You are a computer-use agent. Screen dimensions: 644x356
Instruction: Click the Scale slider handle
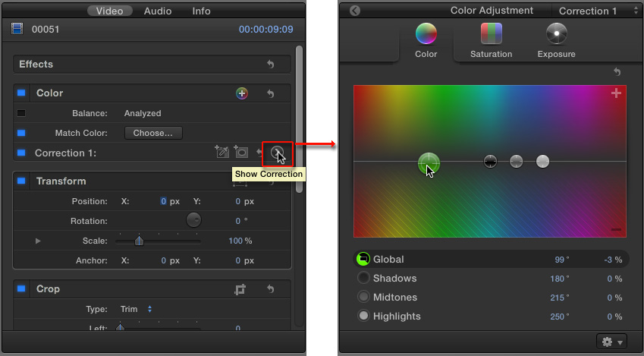[139, 241]
